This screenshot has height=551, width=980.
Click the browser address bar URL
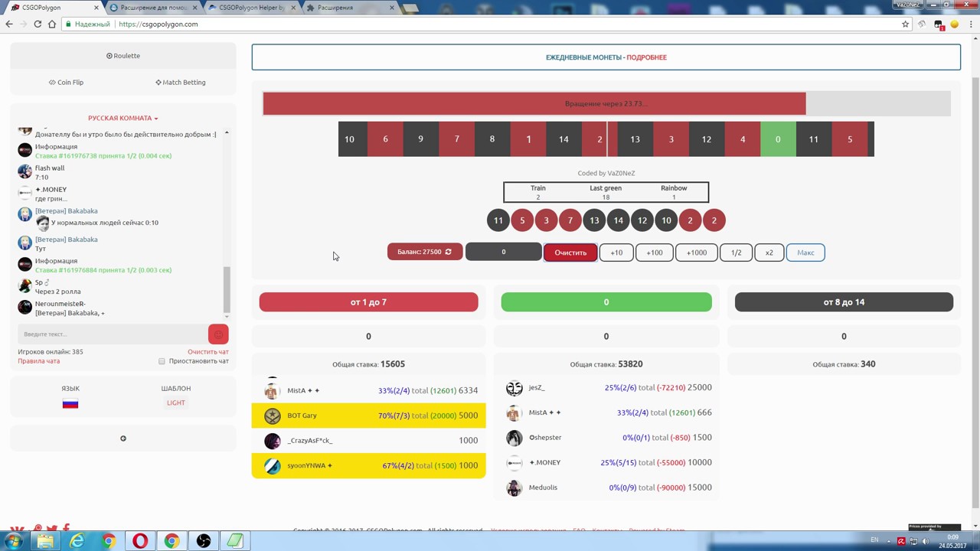tap(158, 24)
